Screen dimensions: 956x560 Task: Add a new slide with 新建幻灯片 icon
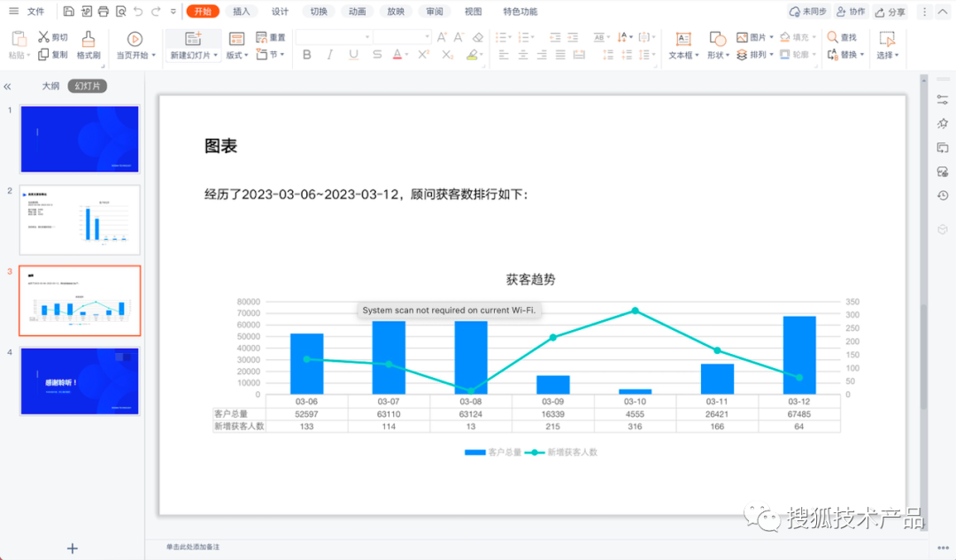click(x=193, y=39)
